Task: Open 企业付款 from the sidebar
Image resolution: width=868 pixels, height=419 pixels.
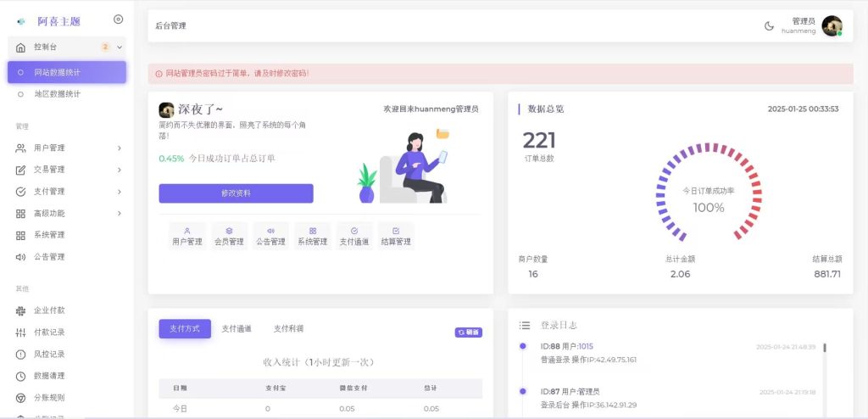Action: [49, 310]
